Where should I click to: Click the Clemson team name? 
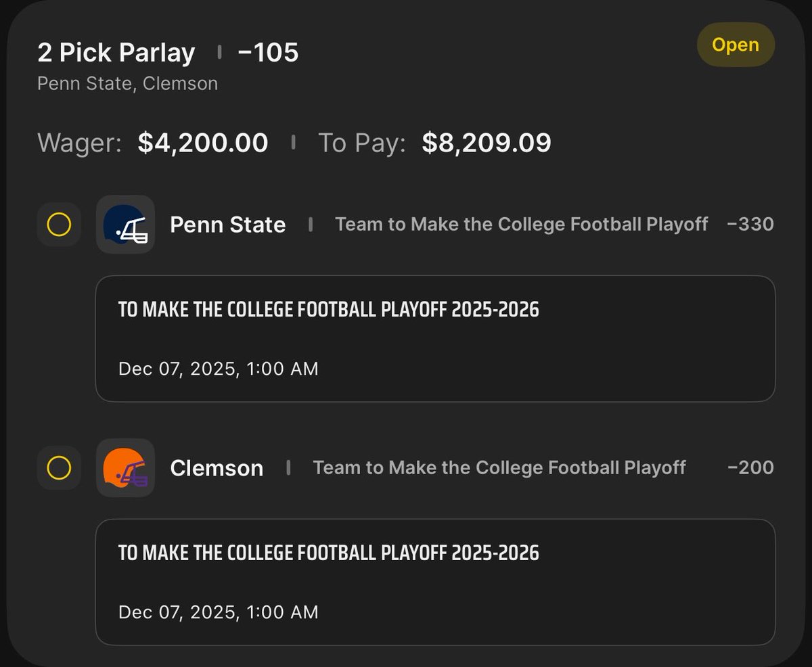217,468
